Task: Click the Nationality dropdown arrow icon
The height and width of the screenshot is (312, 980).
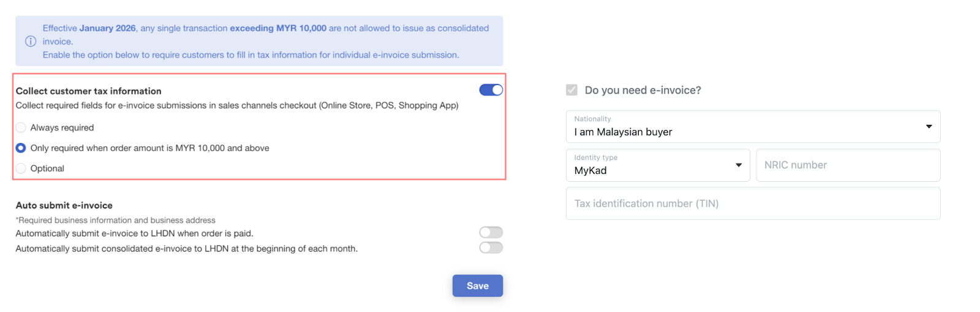Action: [929, 127]
